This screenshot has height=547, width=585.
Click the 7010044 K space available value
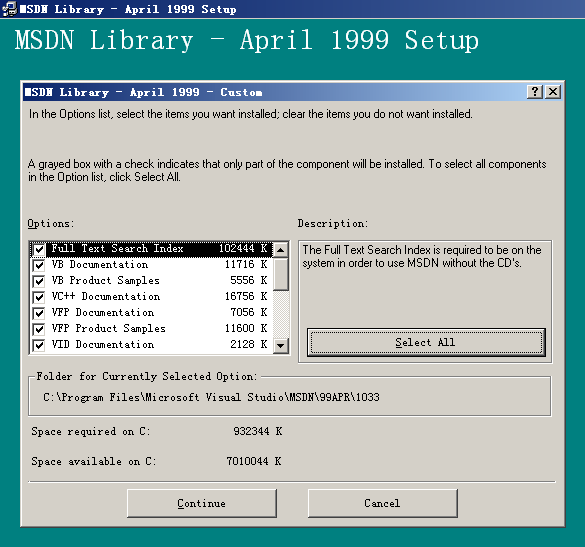tap(254, 462)
